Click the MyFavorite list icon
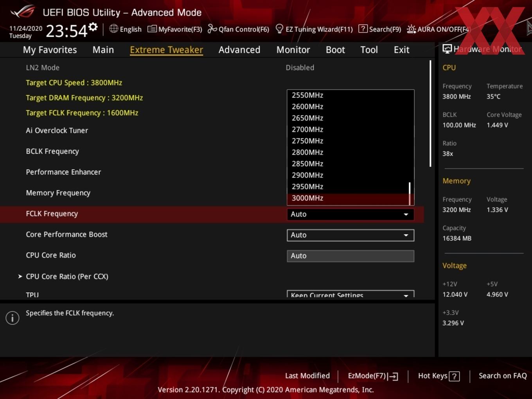 [152, 29]
